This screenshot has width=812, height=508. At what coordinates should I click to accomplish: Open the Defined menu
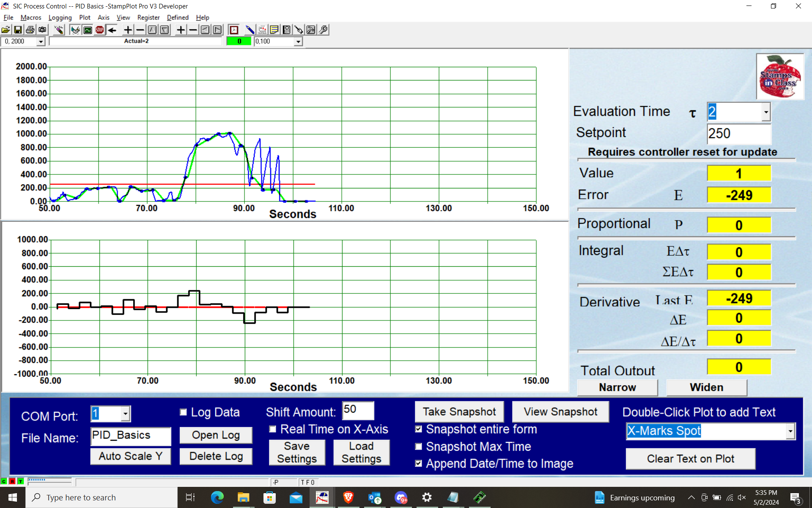[x=178, y=17]
